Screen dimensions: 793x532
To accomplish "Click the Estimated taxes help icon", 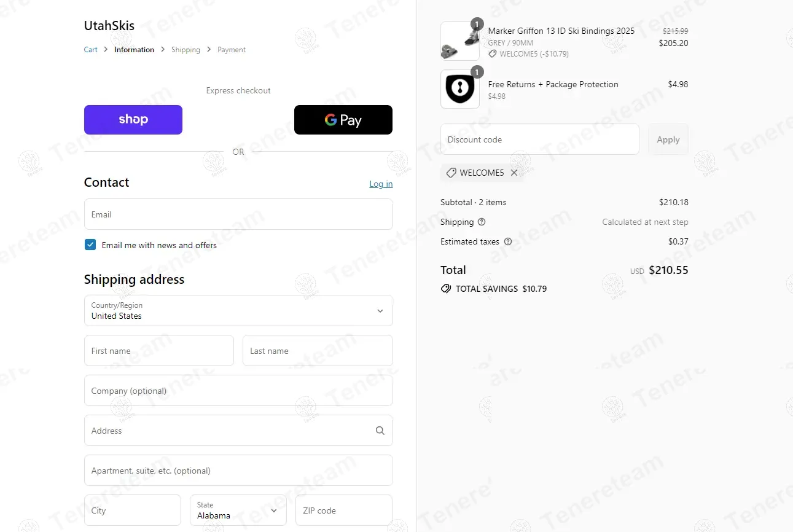I will pyautogui.click(x=508, y=241).
